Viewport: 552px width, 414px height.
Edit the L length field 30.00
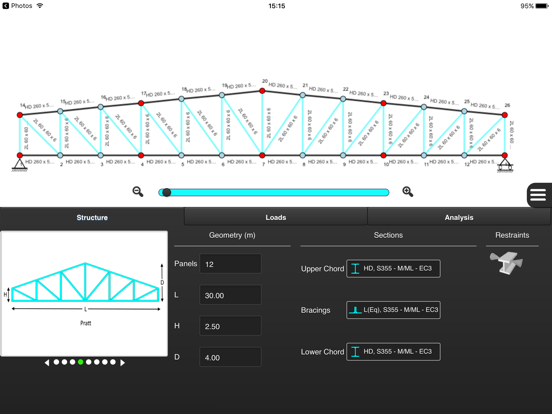point(230,295)
